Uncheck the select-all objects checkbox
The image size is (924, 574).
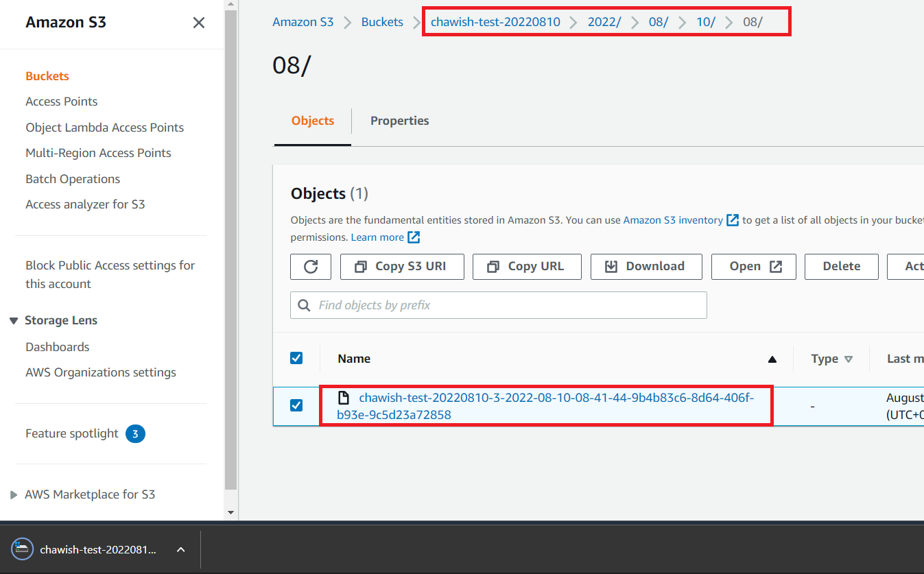pyautogui.click(x=296, y=358)
